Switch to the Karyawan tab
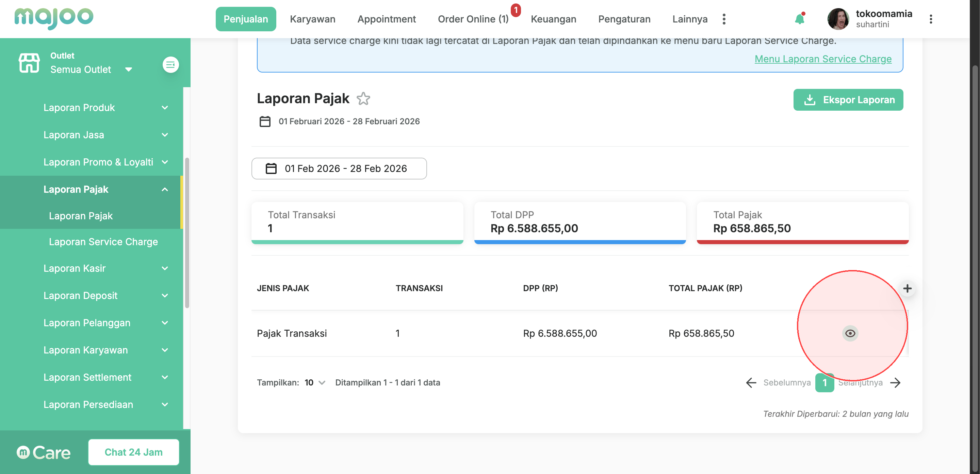980x474 pixels. pyautogui.click(x=312, y=19)
